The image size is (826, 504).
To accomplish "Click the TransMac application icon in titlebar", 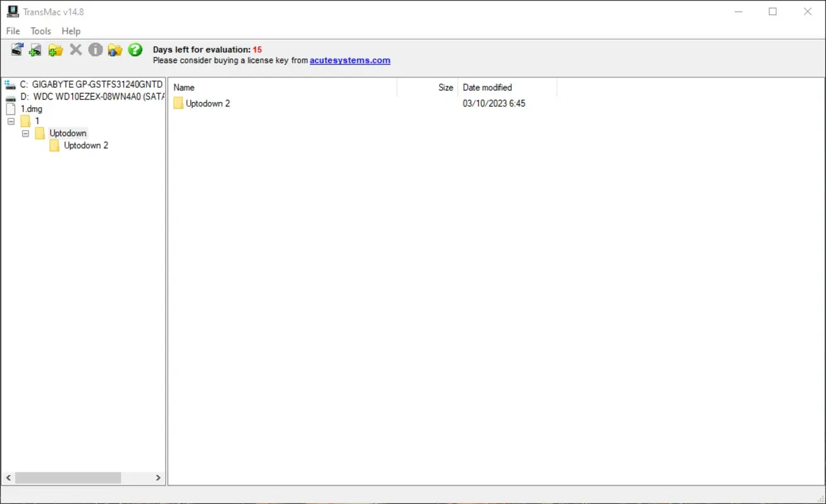I will pyautogui.click(x=13, y=11).
